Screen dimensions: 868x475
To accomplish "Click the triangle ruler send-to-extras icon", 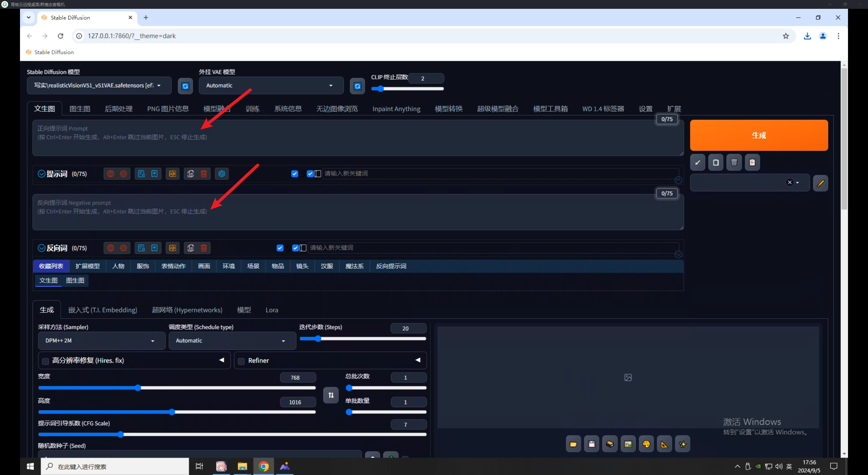I will [x=664, y=444].
